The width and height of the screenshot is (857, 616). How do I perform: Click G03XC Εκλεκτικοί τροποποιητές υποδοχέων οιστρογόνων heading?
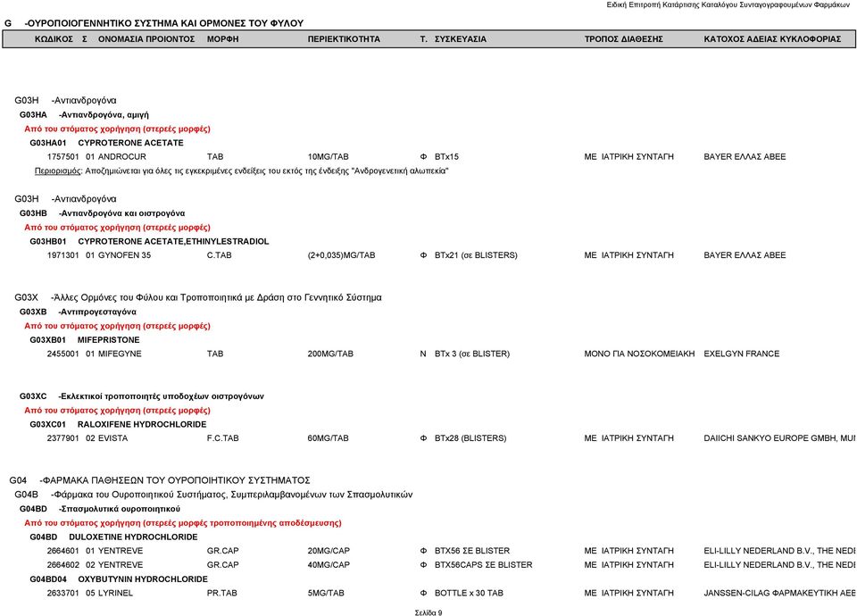tap(142, 396)
